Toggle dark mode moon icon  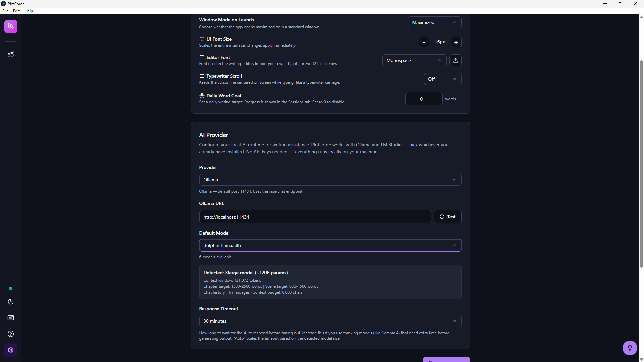pyautogui.click(x=11, y=302)
